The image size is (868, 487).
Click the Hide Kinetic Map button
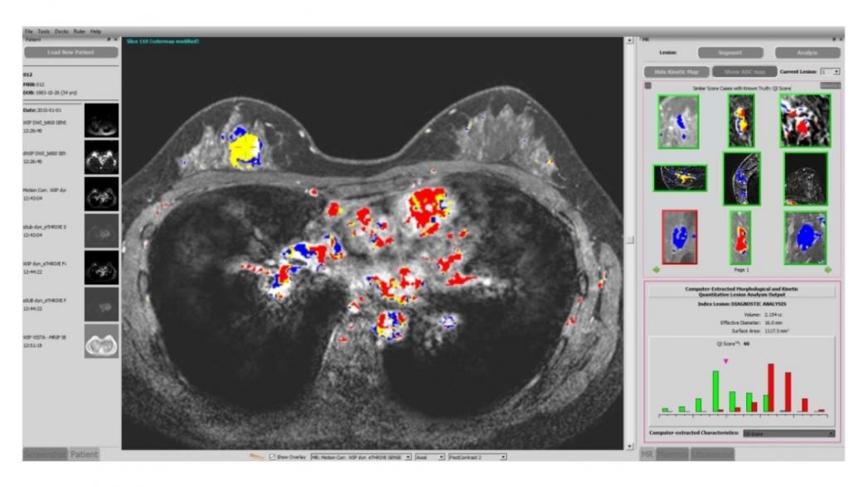(x=676, y=72)
